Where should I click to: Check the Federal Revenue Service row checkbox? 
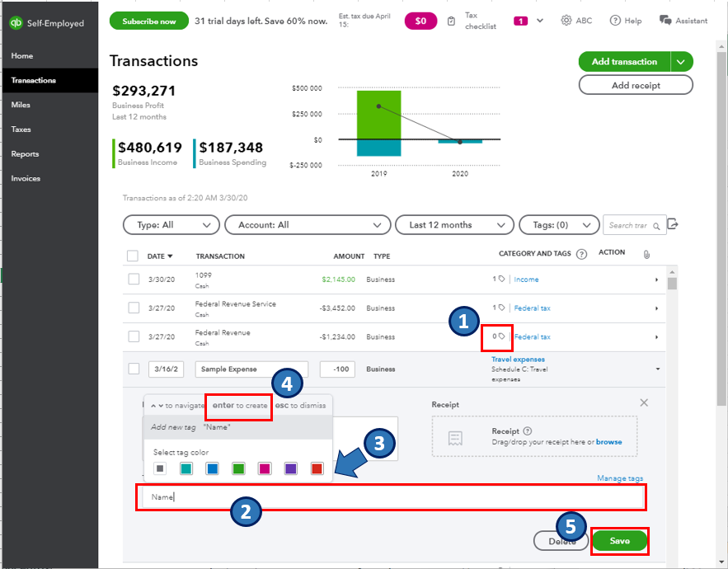(134, 308)
